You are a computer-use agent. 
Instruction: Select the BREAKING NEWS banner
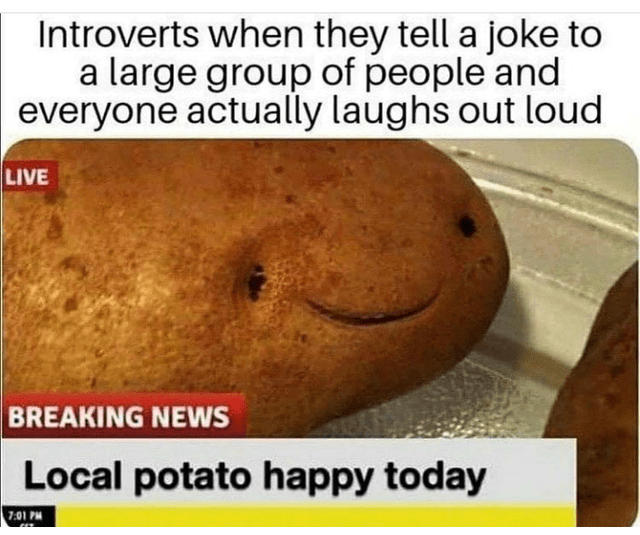pos(124,415)
